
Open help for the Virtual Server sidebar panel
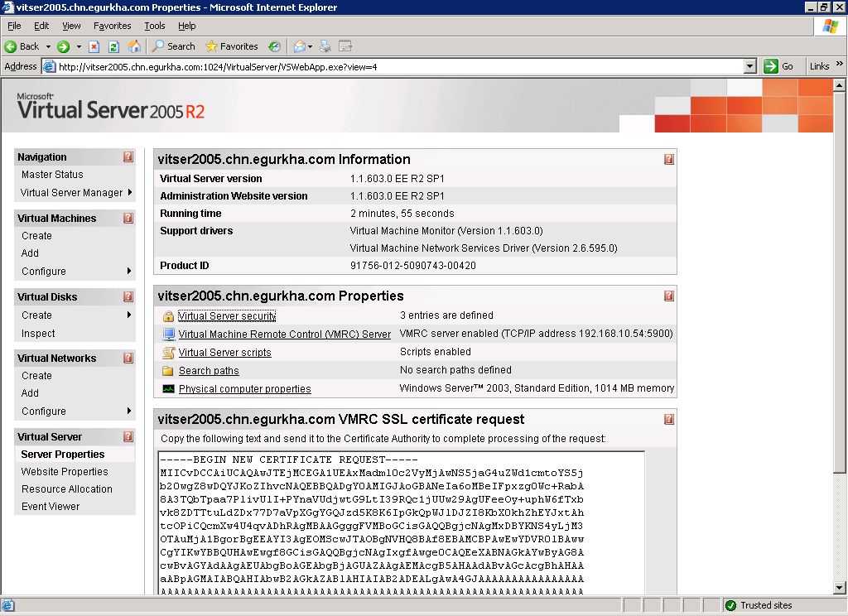click(128, 436)
